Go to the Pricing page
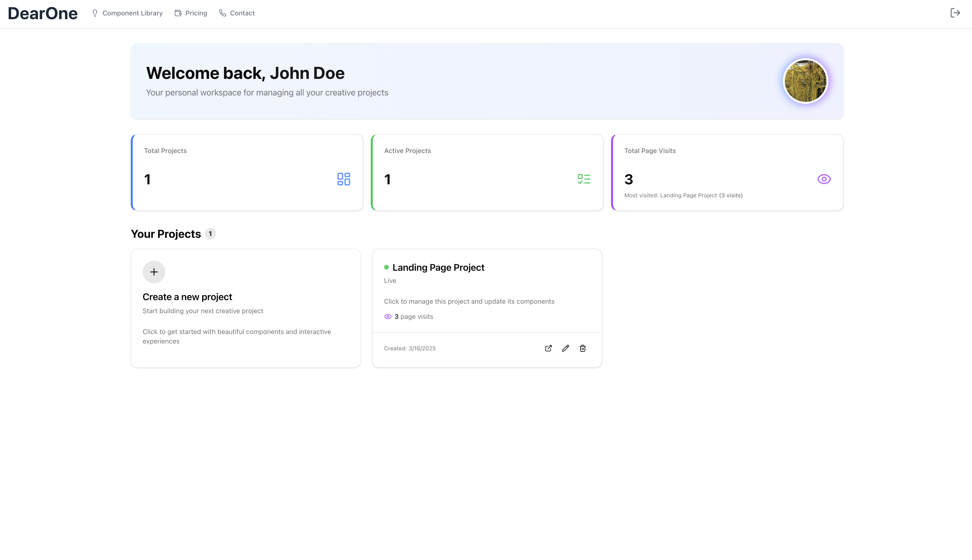This screenshot has height=560, width=972. (x=196, y=13)
